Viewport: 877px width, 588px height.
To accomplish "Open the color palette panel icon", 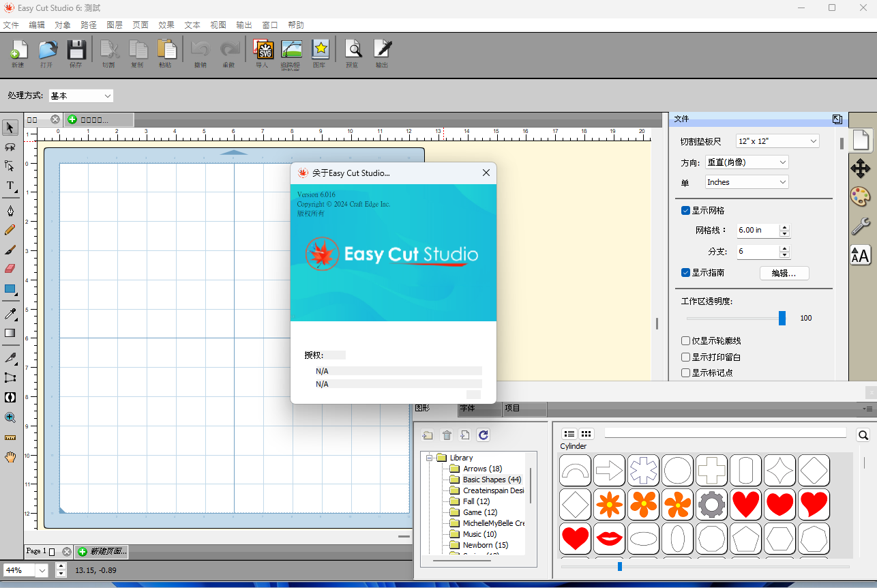I will click(x=860, y=197).
